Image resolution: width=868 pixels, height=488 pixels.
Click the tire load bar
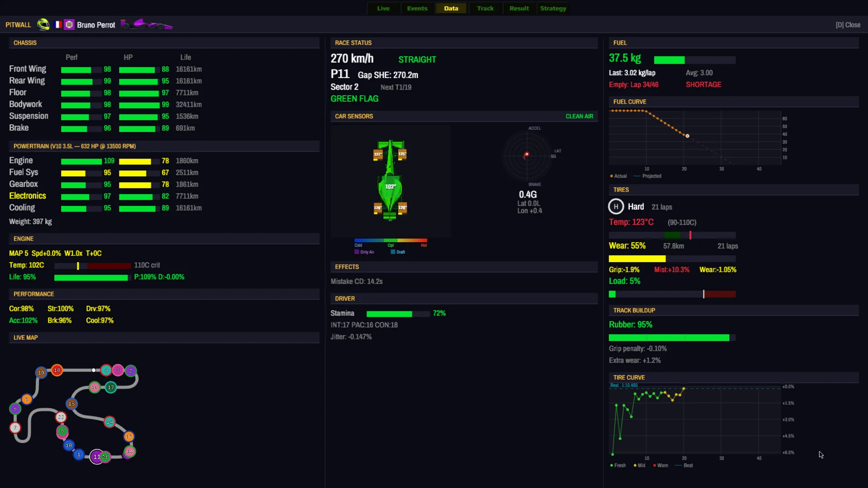[672, 294]
